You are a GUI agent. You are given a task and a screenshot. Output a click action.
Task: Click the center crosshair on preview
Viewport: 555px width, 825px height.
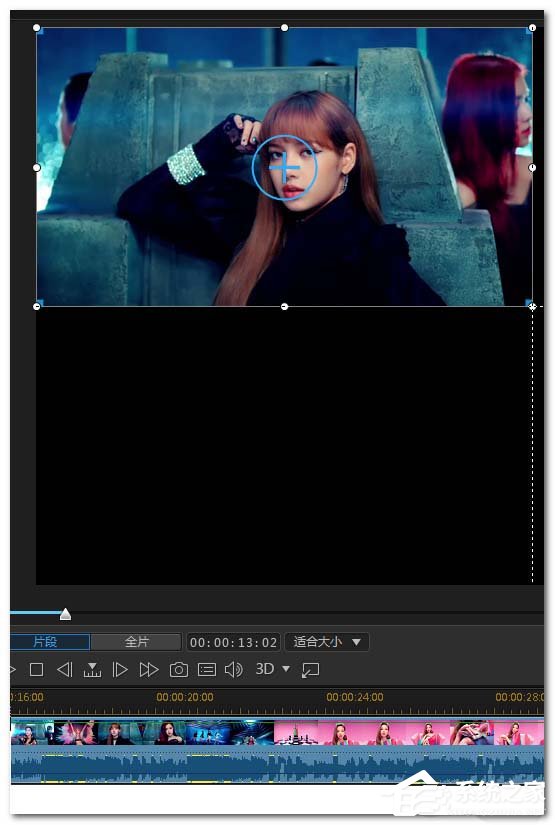(285, 168)
